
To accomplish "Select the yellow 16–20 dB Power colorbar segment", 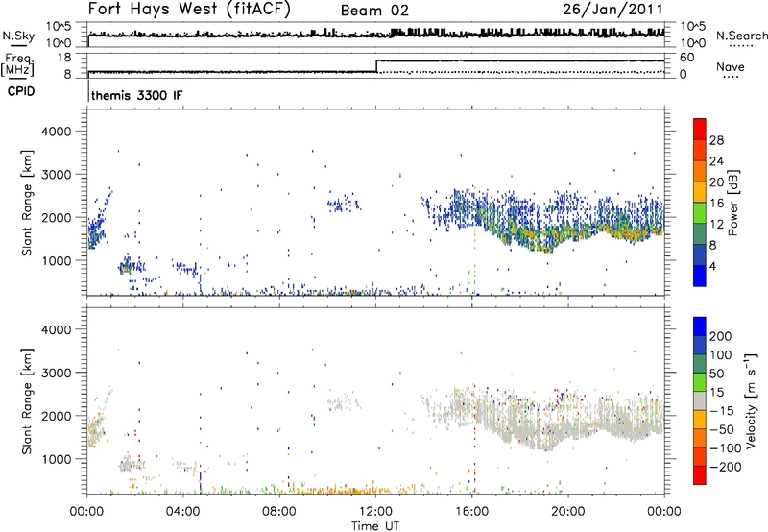I will click(700, 191).
